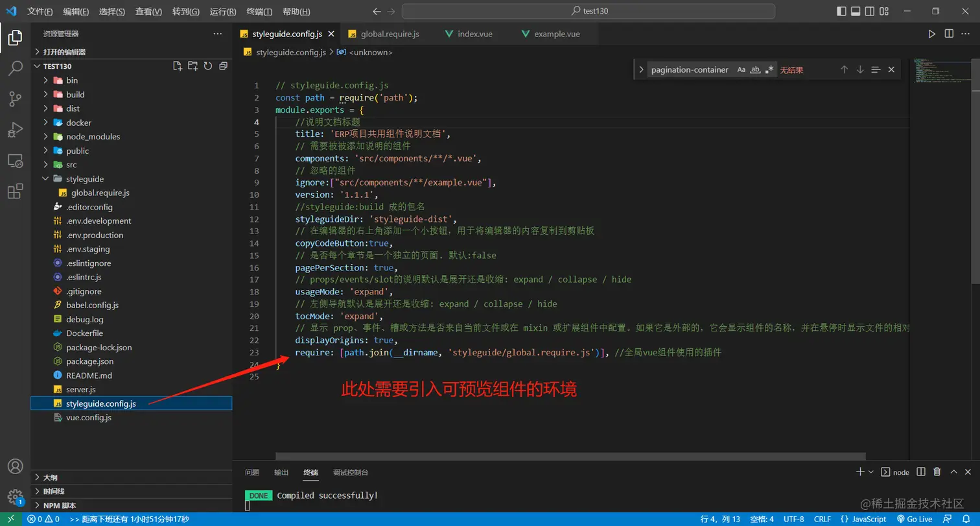Expand the 大纲 outline section

coord(132,477)
